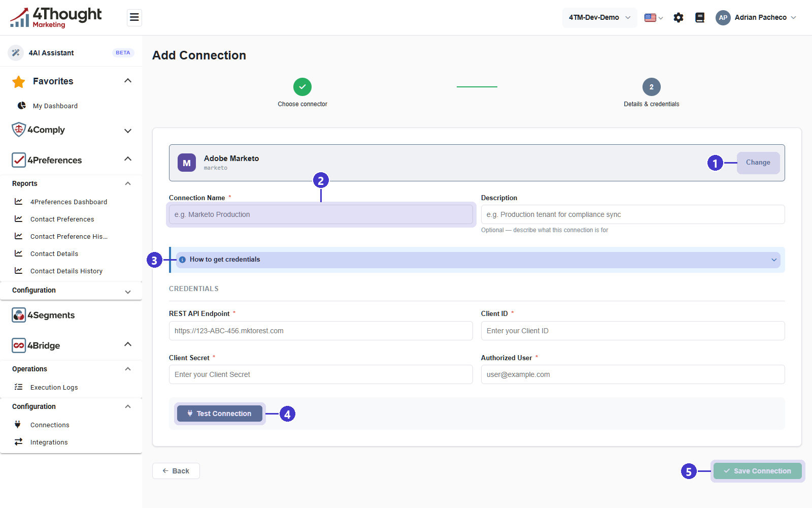
Task: Collapse the 4Bridge Configuration group
Action: pyautogui.click(x=128, y=406)
